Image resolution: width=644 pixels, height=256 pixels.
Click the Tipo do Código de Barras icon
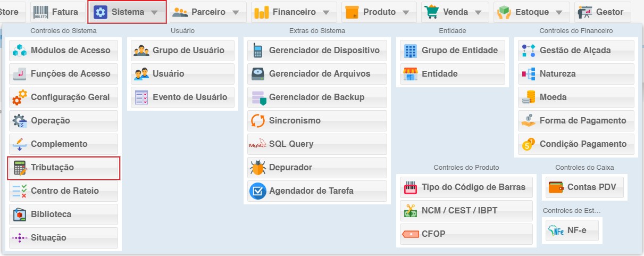pyautogui.click(x=411, y=187)
